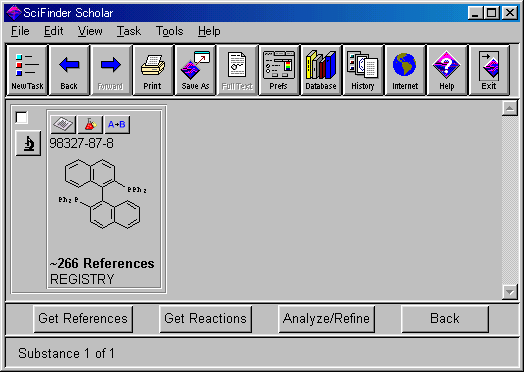The width and height of the screenshot is (524, 372).
Task: Click the Analyze/Refine button
Action: pyautogui.click(x=326, y=319)
